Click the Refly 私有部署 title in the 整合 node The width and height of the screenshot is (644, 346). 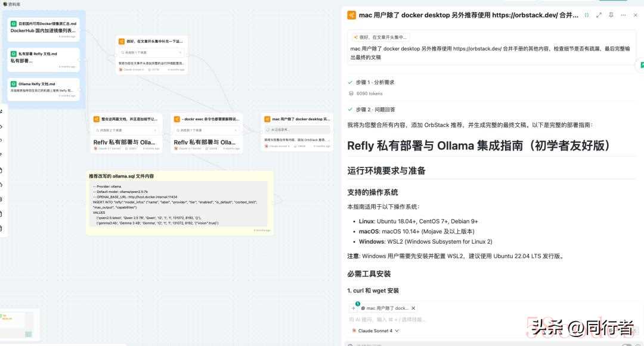(x=124, y=142)
